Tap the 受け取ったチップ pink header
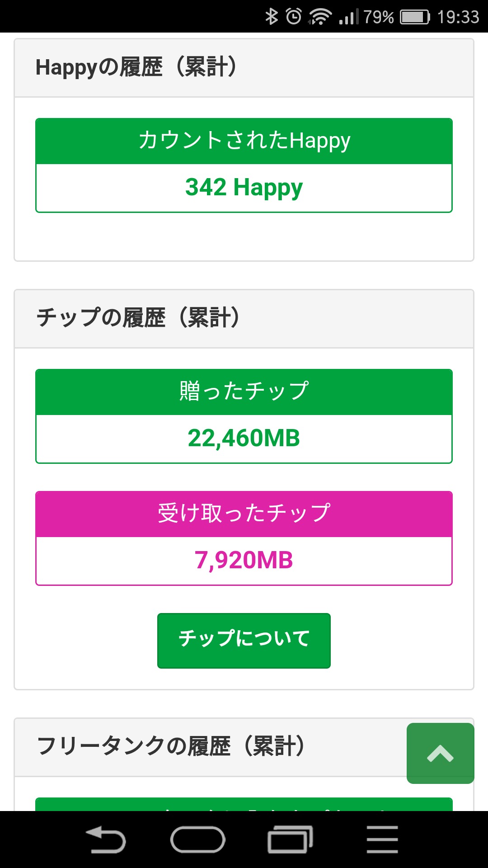The height and width of the screenshot is (868, 488). pyautogui.click(x=244, y=514)
